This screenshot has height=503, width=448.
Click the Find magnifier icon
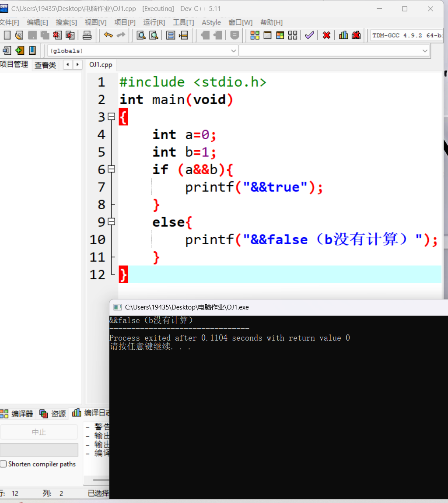tap(141, 35)
